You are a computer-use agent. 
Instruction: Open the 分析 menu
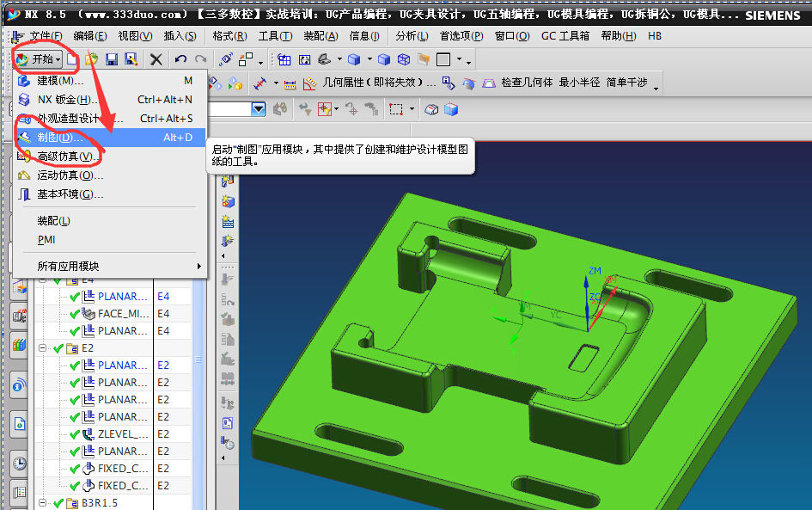pos(413,37)
